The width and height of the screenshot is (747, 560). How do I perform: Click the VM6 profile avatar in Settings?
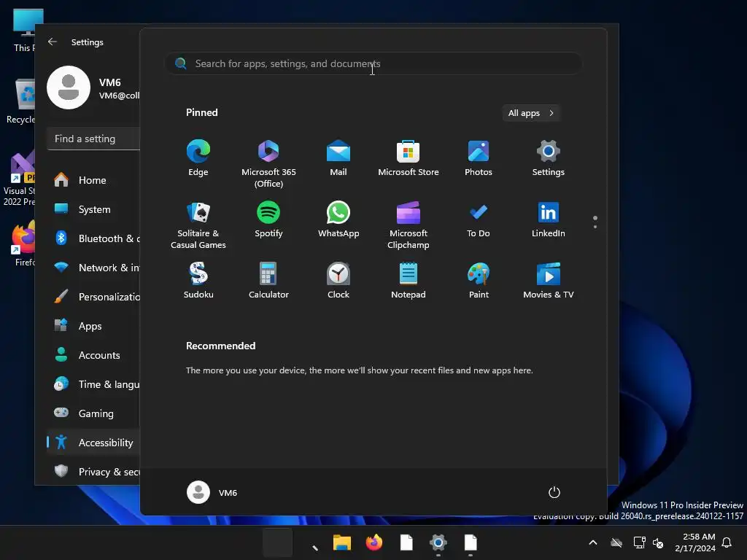point(69,87)
